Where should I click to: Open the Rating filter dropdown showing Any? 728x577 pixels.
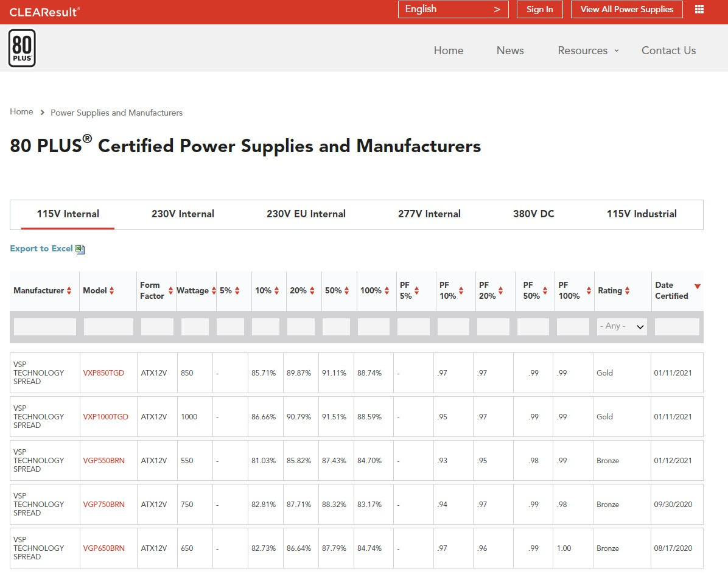coord(621,326)
